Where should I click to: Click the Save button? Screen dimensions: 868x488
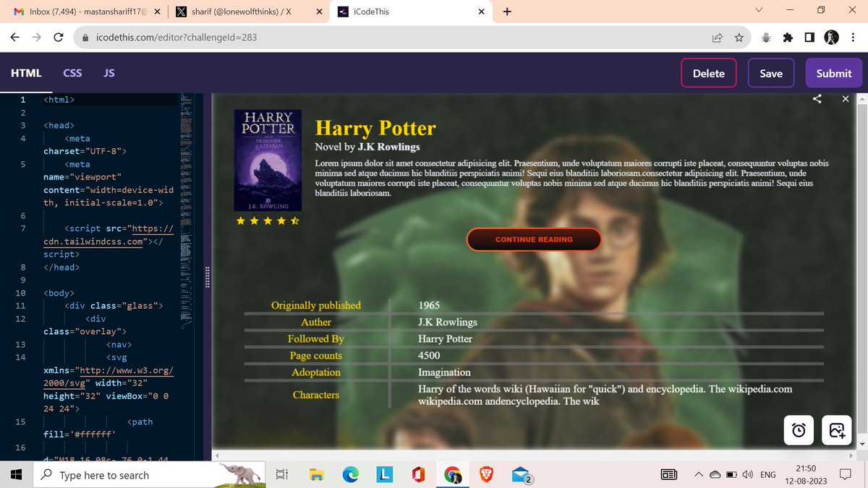coord(771,73)
